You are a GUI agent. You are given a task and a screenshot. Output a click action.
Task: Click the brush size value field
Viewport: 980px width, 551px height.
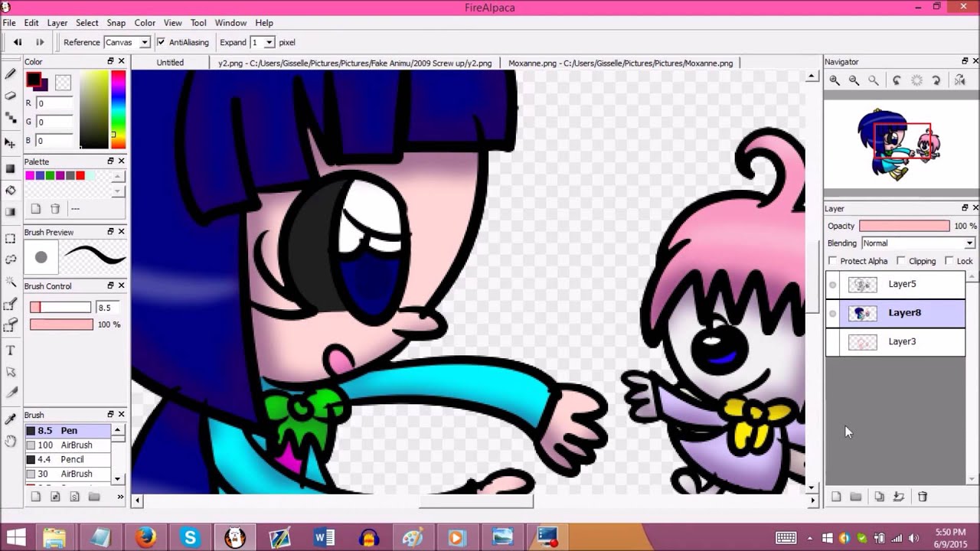pyautogui.click(x=106, y=307)
